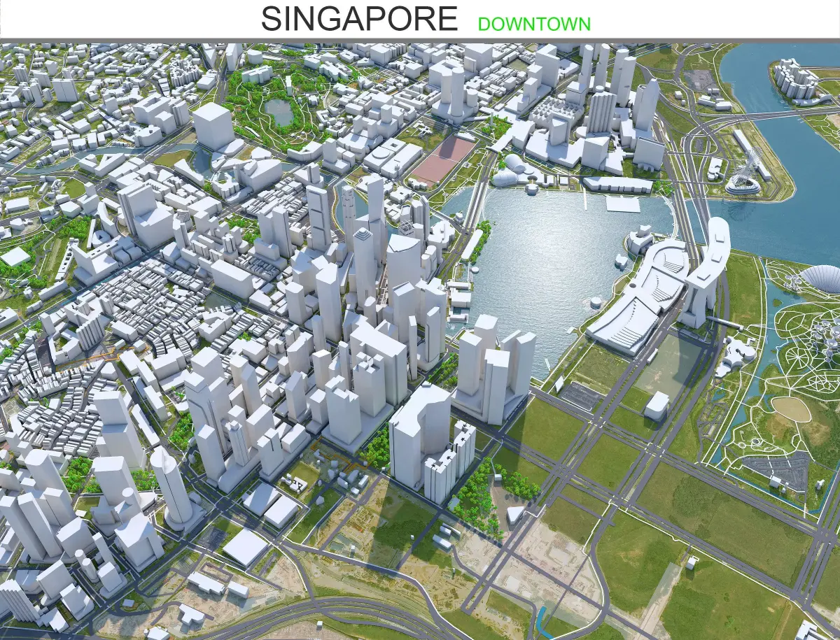Click the red sports field
The width and height of the screenshot is (840, 640).
pos(443,160)
